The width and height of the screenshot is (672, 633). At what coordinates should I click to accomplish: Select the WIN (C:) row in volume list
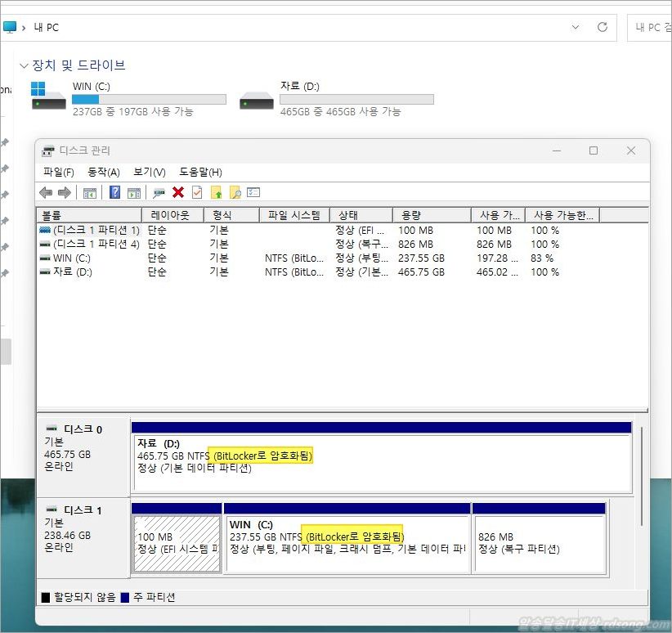pyautogui.click(x=73, y=258)
